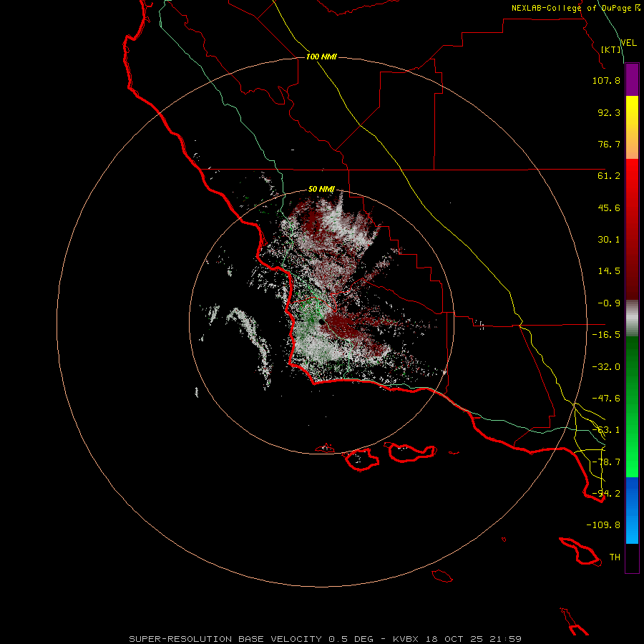This screenshot has height=644, width=644.
Task: Click the -16.5 value on the velocity scale
Action: [x=606, y=335]
